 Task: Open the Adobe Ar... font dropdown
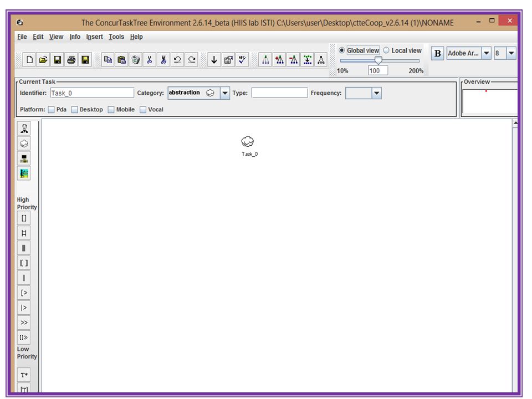[x=487, y=53]
